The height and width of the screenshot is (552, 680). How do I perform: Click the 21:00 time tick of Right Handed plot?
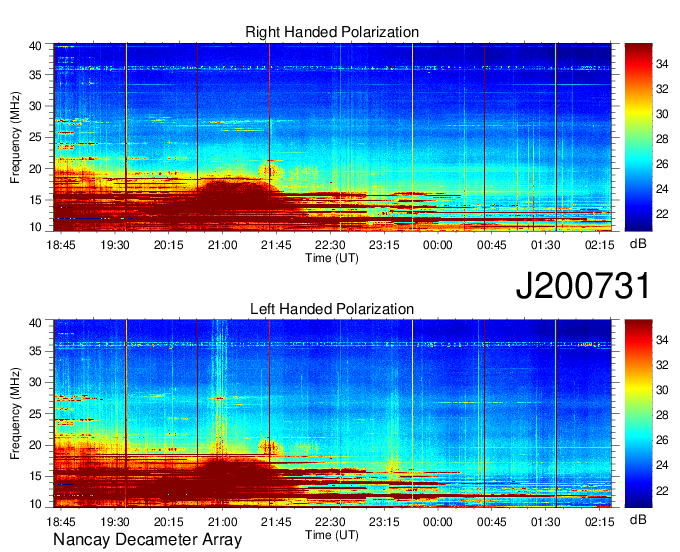tap(222, 245)
